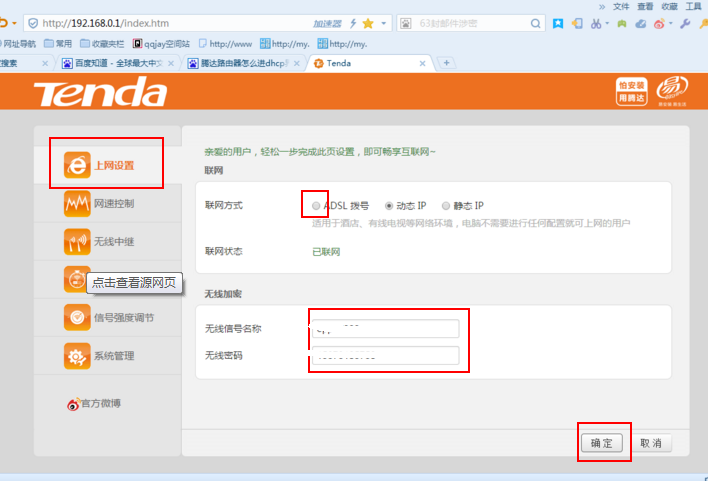This screenshot has width=708, height=481.
Task: Open the qqjay空间站 bookmark
Action: coord(161,44)
